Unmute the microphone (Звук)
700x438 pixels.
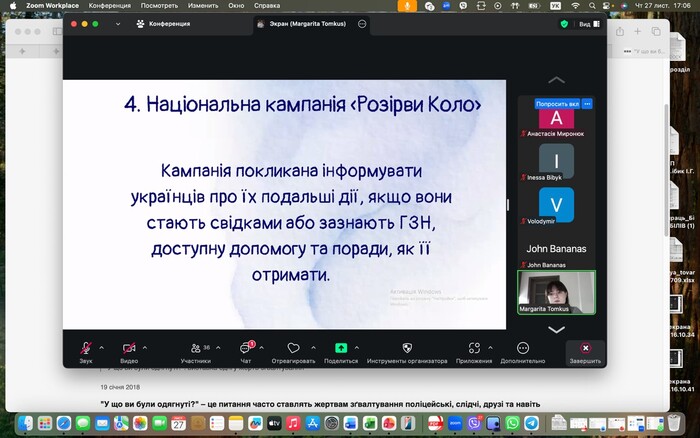[85, 348]
